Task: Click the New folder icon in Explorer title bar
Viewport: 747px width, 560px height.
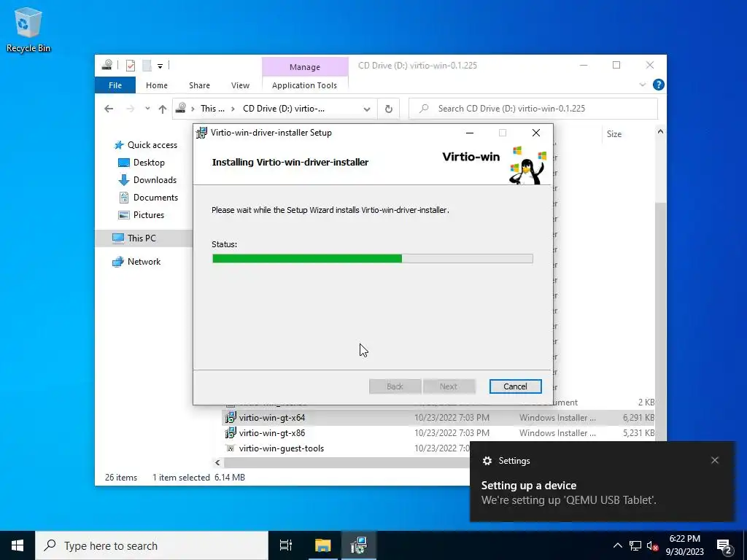Action: [147, 66]
